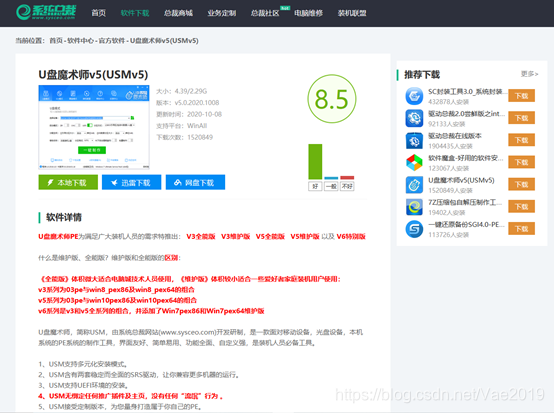Select 装机联盟 in top navigation

point(352,13)
